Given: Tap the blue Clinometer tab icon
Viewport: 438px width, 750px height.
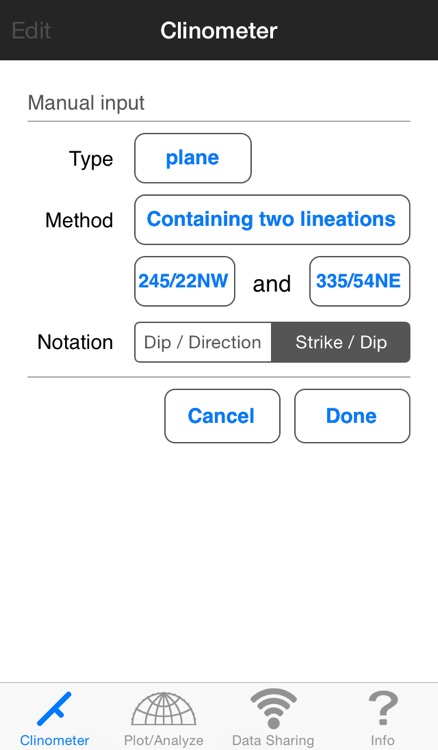Looking at the screenshot, I should tap(54, 709).
